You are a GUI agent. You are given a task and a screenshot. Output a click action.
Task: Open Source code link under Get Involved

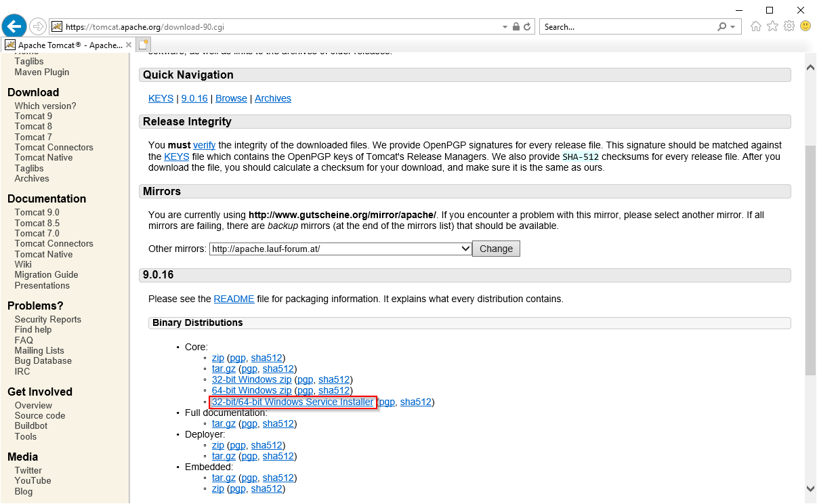pos(40,415)
